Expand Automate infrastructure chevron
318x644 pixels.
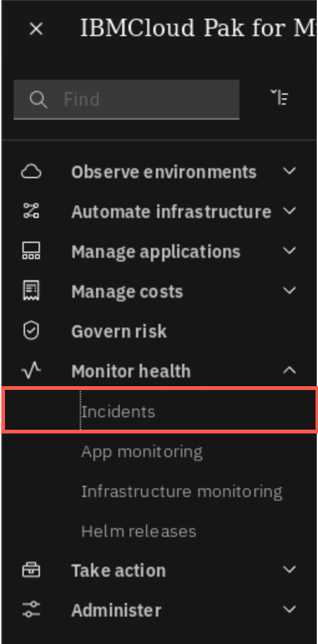click(x=289, y=211)
